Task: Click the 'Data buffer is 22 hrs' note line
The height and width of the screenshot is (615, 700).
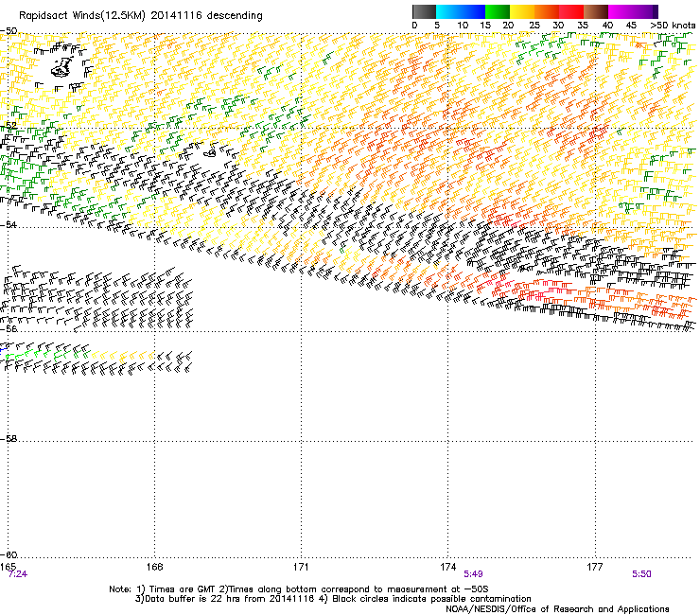Action: tap(333, 599)
